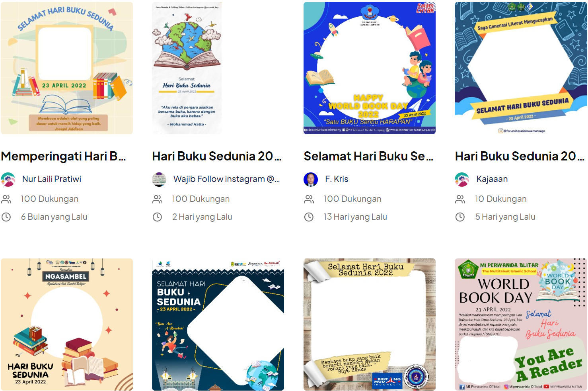This screenshot has width=588, height=391.
Task: Click the Wajib Follow instagram profile avatar
Action: (x=159, y=180)
